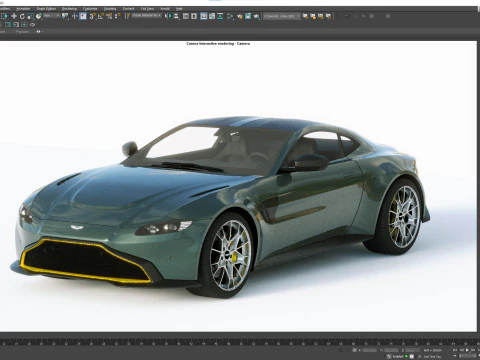The height and width of the screenshot is (360, 480).
Task: Open the Schematic View
Action: click(220, 16)
